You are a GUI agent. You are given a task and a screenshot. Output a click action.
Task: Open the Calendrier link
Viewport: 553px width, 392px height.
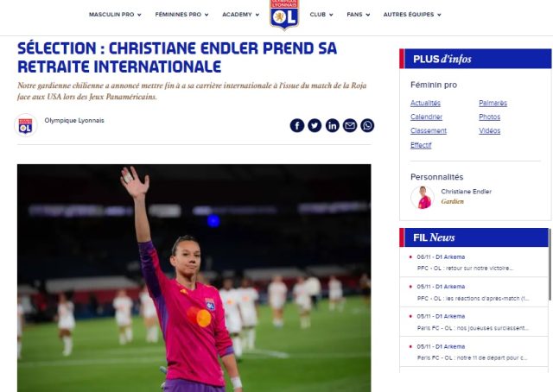coord(426,117)
